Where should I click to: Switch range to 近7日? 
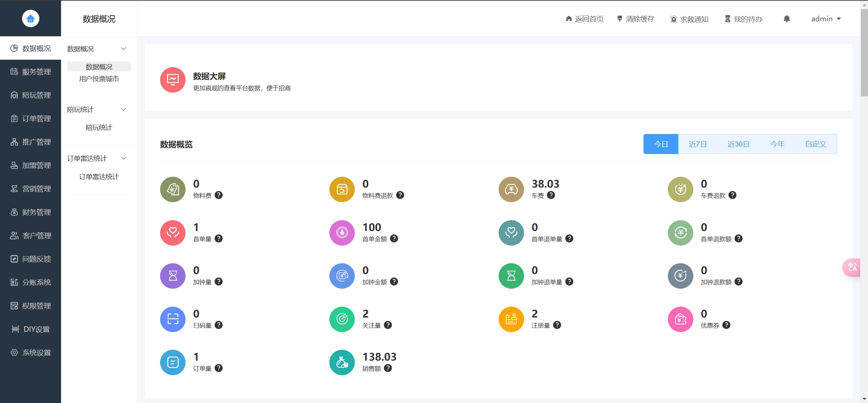(698, 144)
